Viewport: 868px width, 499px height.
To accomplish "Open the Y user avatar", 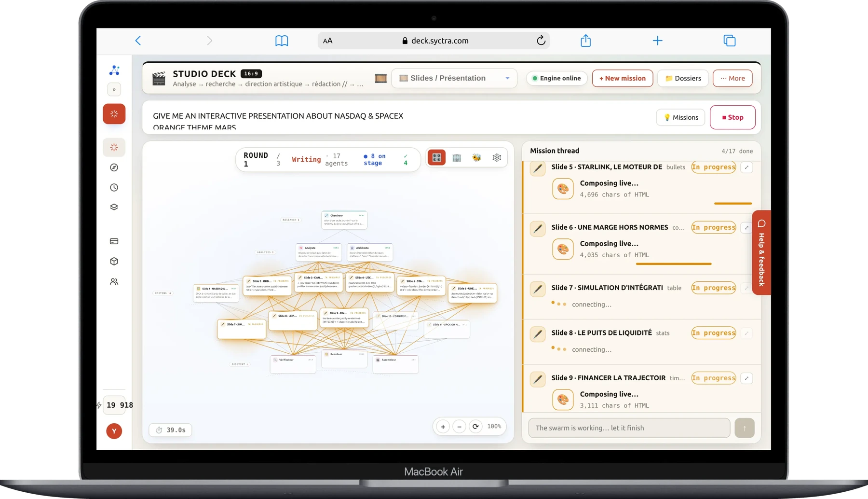I will tap(114, 431).
